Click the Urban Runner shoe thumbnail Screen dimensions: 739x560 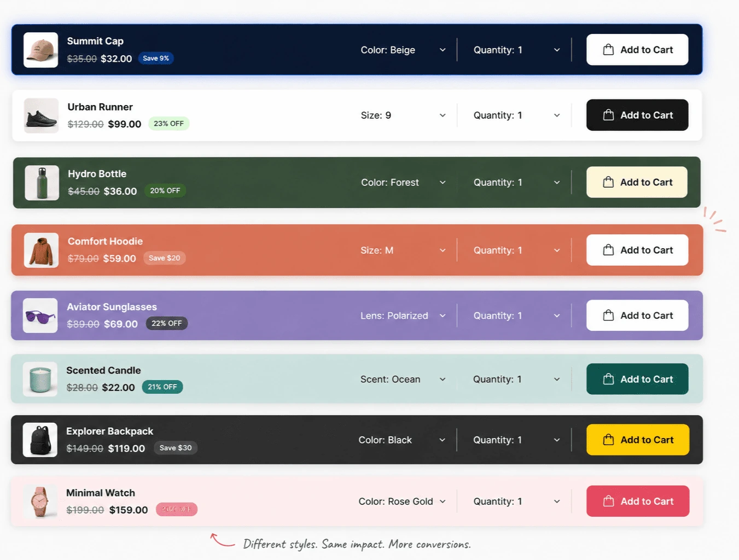[42, 115]
